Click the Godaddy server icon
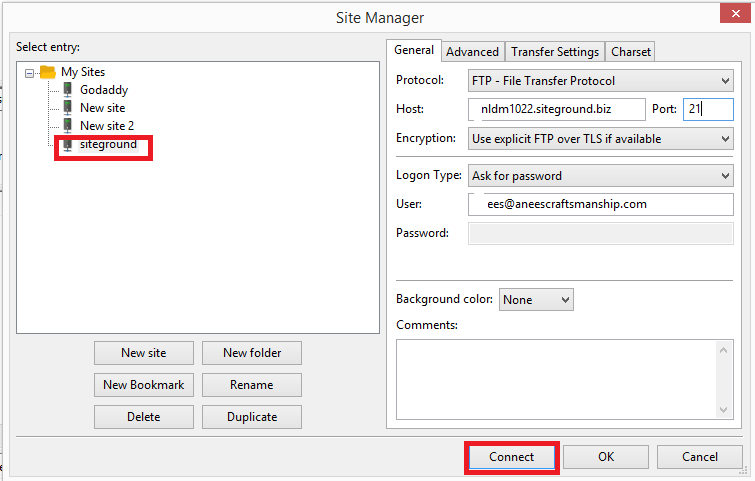Viewport: 755px width, 481px height. (68, 90)
